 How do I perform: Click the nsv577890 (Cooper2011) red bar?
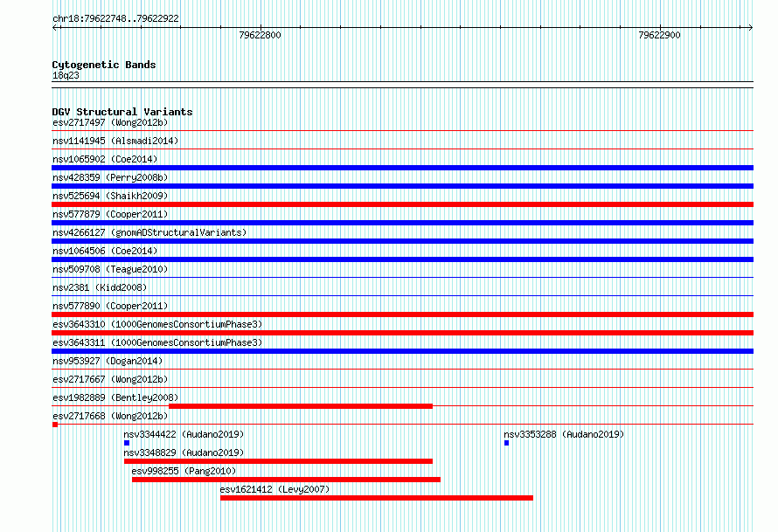pos(402,314)
